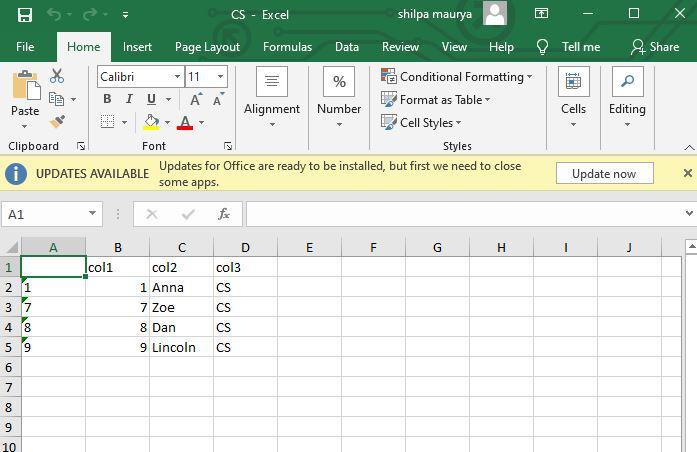Image resolution: width=697 pixels, height=452 pixels.
Task: Open Conditional Formatting menu
Action: tap(457, 76)
